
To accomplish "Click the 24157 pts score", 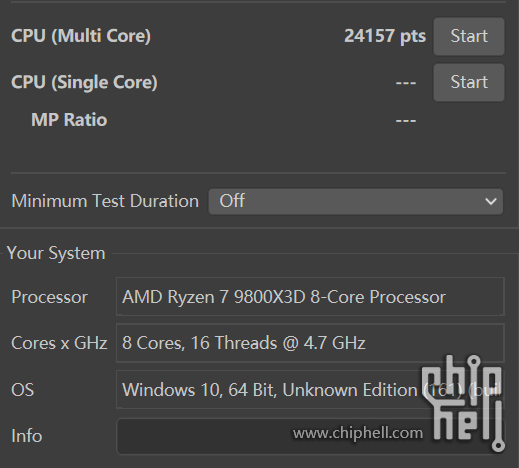I will pos(385,36).
